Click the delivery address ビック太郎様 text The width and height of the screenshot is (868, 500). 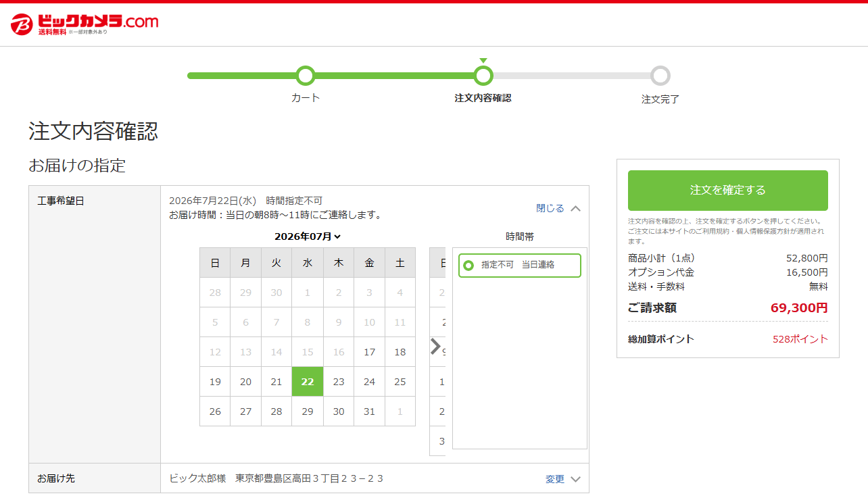coord(276,478)
